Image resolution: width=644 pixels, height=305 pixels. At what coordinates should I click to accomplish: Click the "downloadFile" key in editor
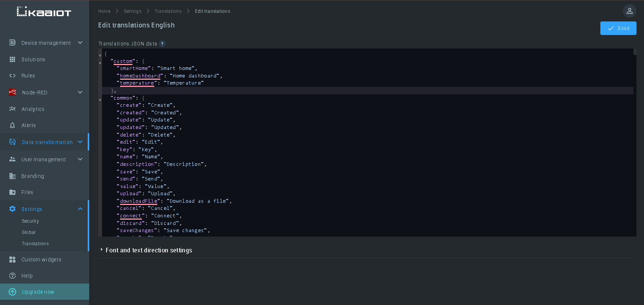(x=139, y=201)
